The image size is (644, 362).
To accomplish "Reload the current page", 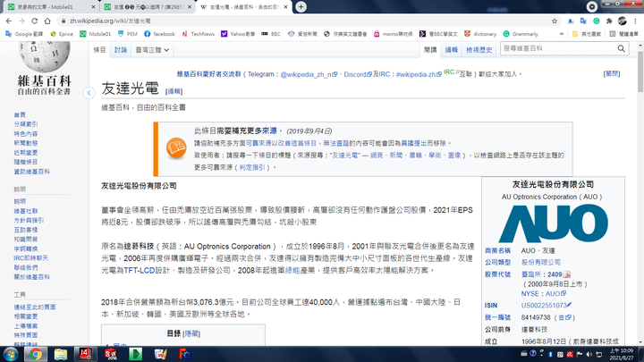I will pyautogui.click(x=35, y=21).
